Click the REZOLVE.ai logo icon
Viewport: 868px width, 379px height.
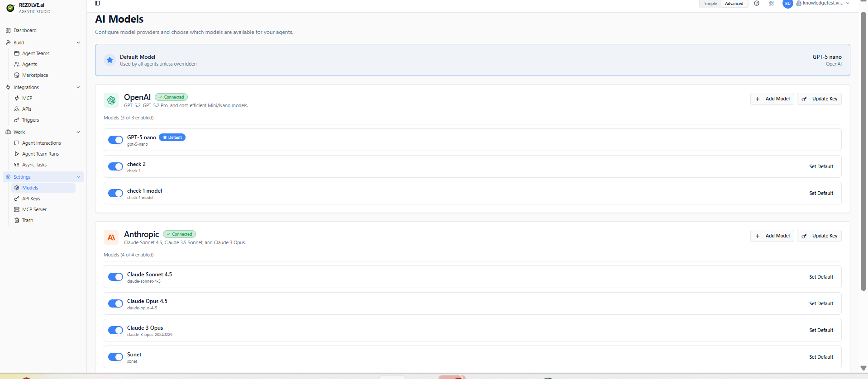click(x=10, y=8)
